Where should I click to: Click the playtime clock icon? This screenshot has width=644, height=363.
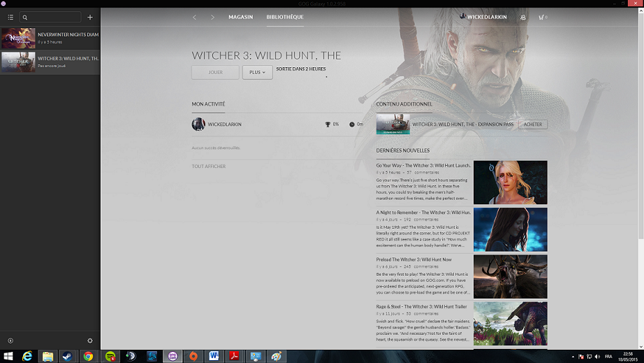(352, 124)
